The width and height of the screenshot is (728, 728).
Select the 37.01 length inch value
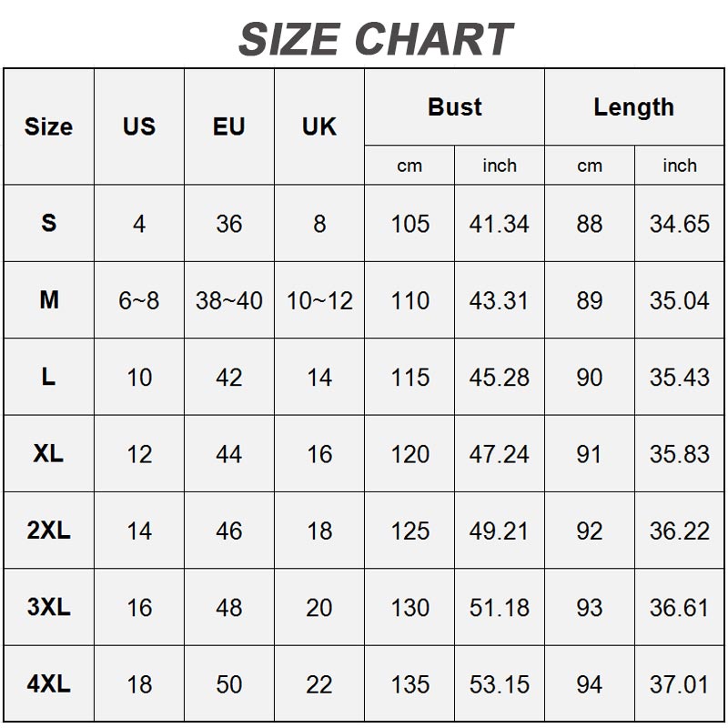(679, 684)
